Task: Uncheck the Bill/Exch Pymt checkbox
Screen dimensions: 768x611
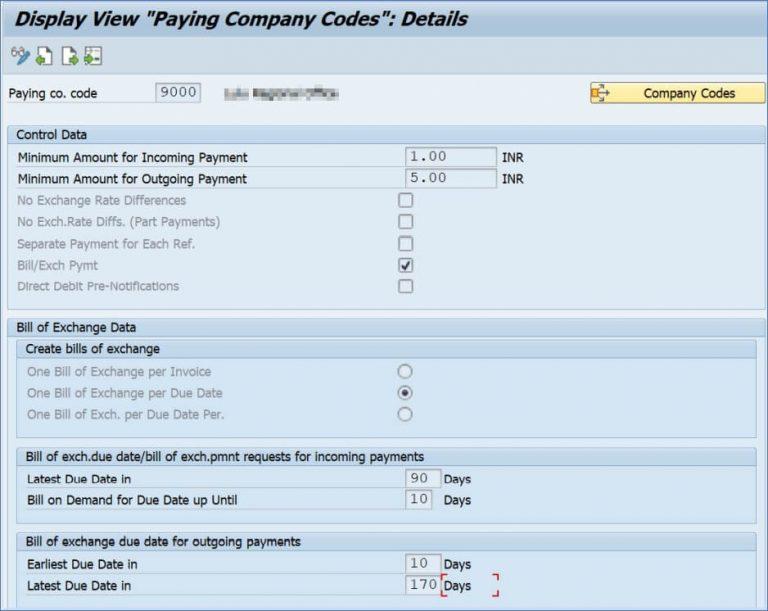Action: tap(406, 265)
